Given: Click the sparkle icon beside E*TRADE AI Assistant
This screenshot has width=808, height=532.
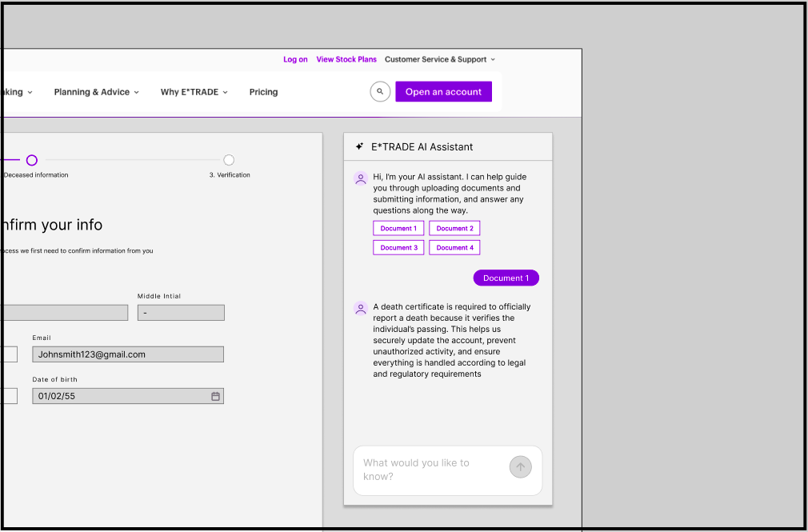Looking at the screenshot, I should pyautogui.click(x=360, y=146).
